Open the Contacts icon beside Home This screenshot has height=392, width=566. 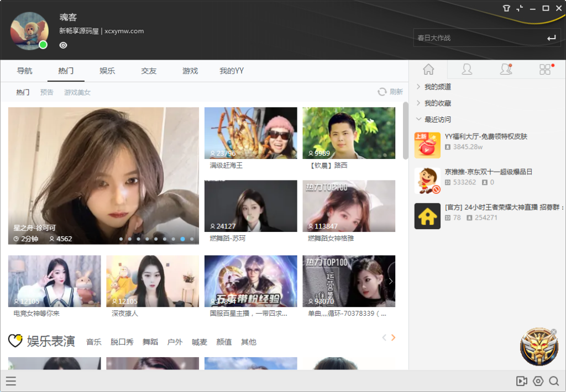click(467, 69)
